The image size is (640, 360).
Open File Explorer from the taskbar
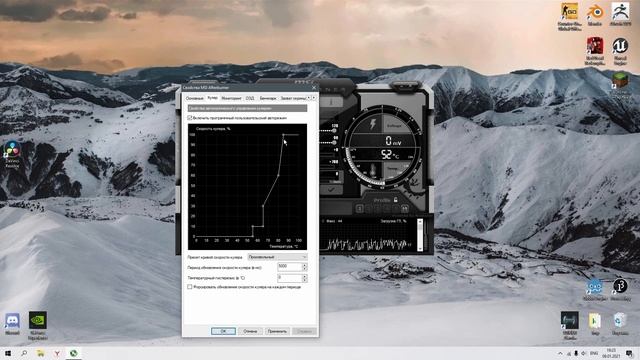click(40, 353)
